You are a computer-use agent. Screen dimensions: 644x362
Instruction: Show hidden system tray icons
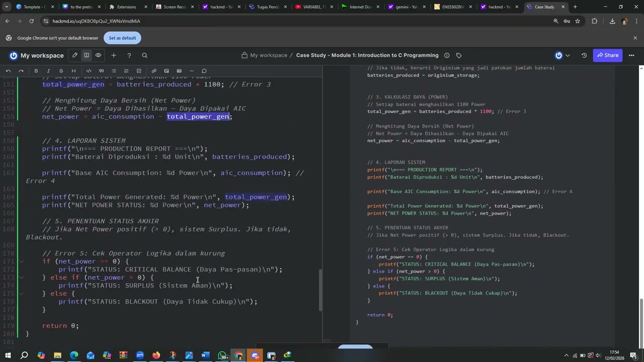[x=566, y=355]
